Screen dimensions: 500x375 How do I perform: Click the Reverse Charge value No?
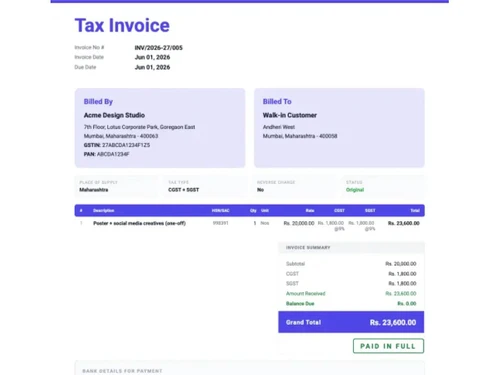click(x=260, y=190)
